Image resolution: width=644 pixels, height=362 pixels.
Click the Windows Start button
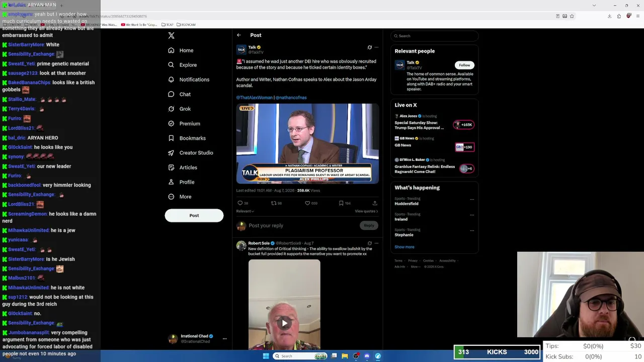click(x=266, y=356)
